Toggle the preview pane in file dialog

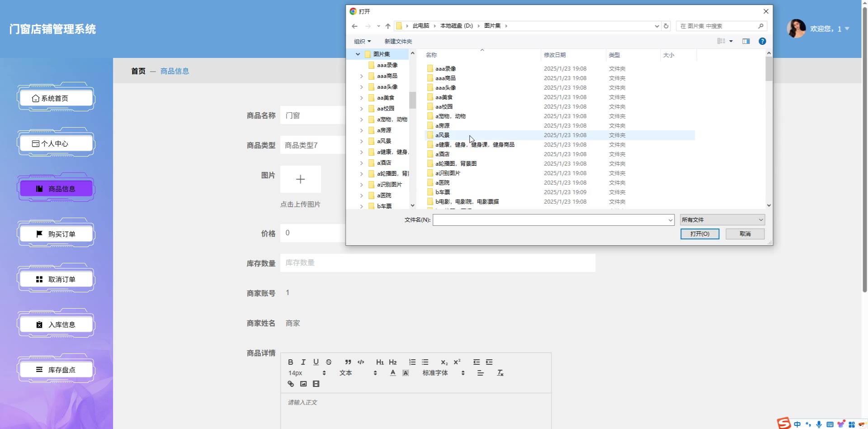(x=746, y=41)
